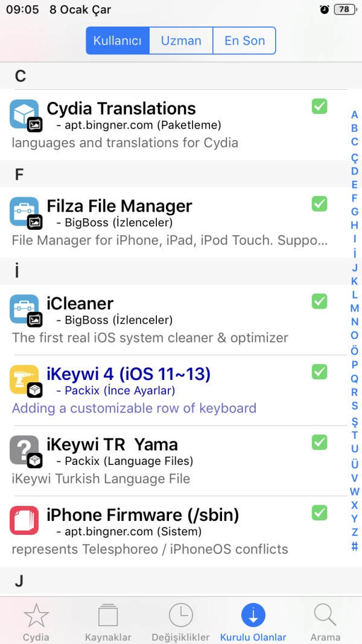Tap the Filza File Manager toolbox icon

24,211
